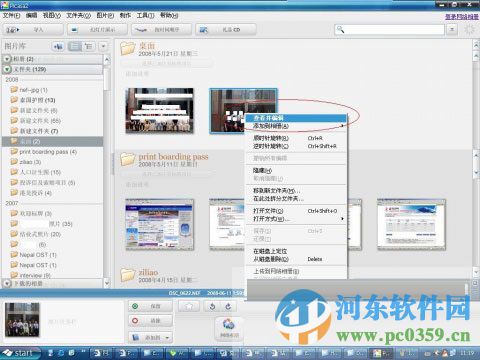Click the up arrow of the library list scrollbar

point(107,60)
